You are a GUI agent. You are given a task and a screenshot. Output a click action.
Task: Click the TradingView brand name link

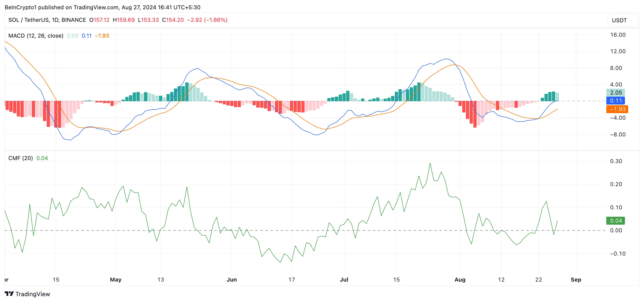(x=33, y=294)
